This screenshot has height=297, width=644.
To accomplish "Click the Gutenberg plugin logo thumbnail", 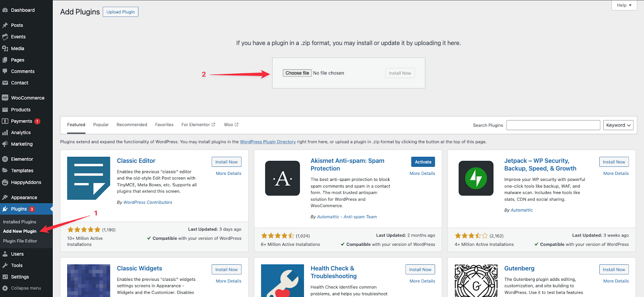I will (x=476, y=280).
